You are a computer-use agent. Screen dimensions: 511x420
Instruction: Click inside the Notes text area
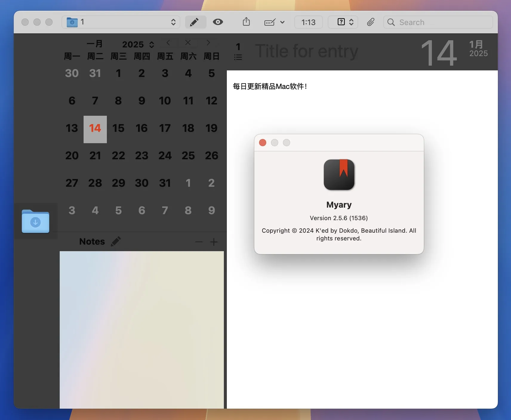click(x=142, y=330)
